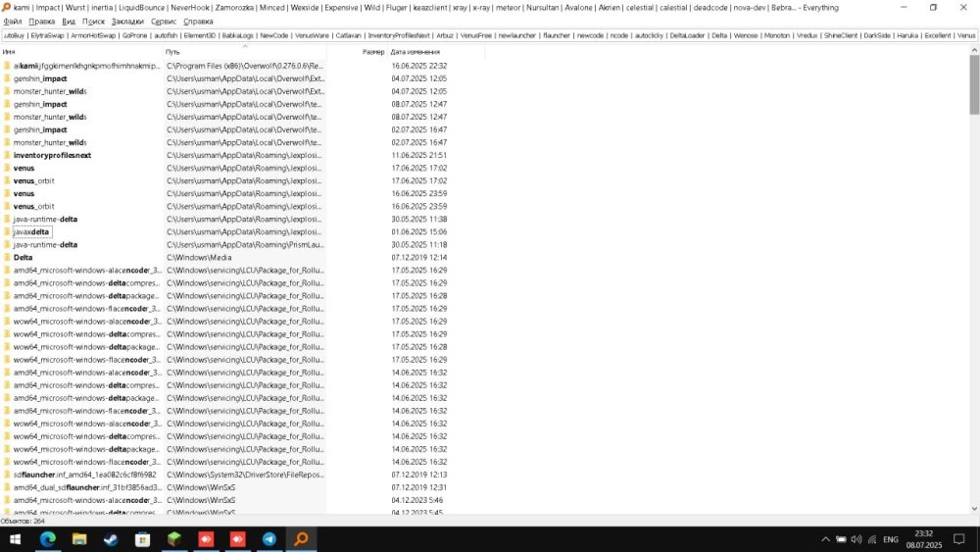Open the Правка menu

point(42,22)
